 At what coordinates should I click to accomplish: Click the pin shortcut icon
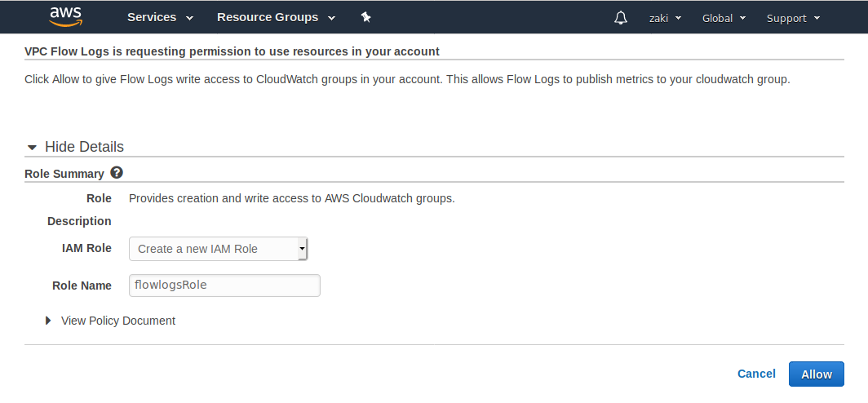[x=365, y=17]
